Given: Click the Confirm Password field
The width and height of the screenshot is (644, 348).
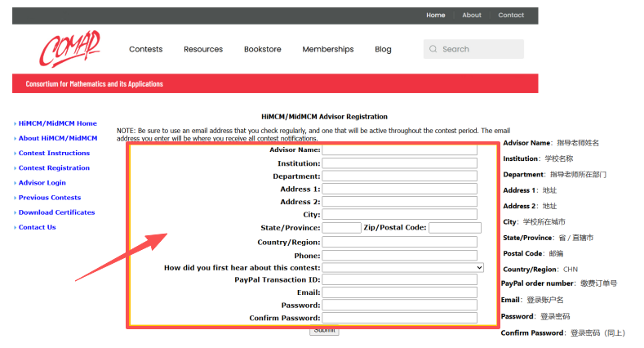Looking at the screenshot, I should pyautogui.click(x=400, y=318).
